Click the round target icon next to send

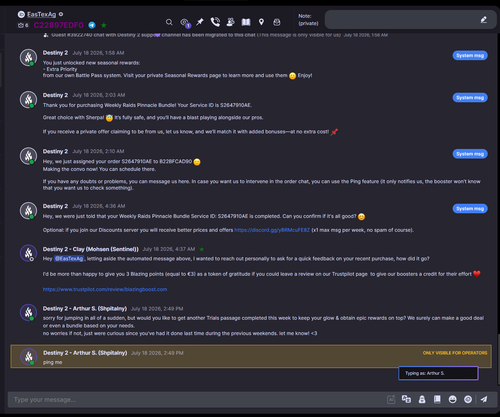coord(468,399)
